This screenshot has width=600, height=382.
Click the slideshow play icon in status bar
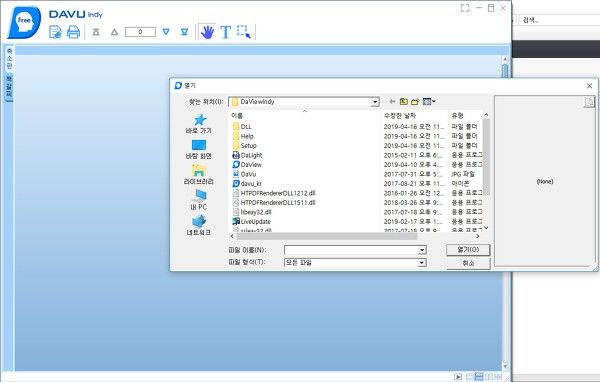[x=458, y=377]
